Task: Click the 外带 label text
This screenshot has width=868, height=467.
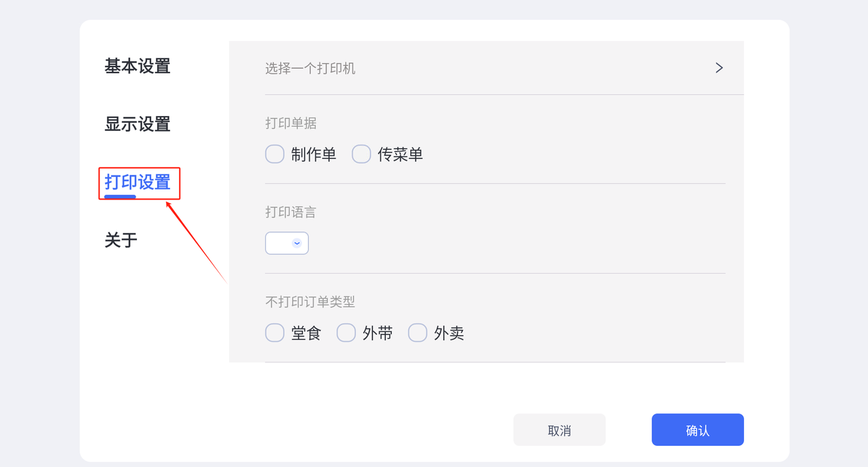Action: coord(378,333)
